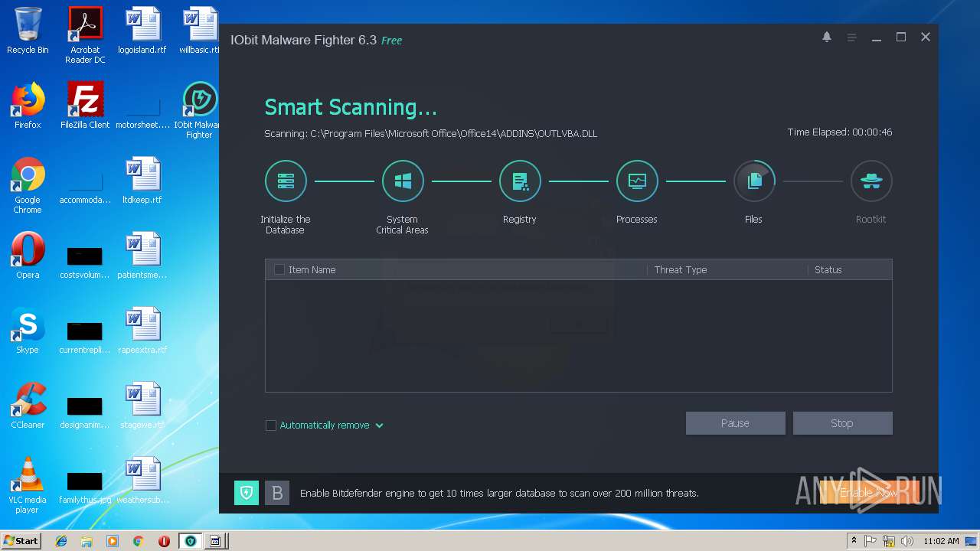The height and width of the screenshot is (551, 980).
Task: Open the IObit hamburger menu icon
Action: click(x=851, y=37)
